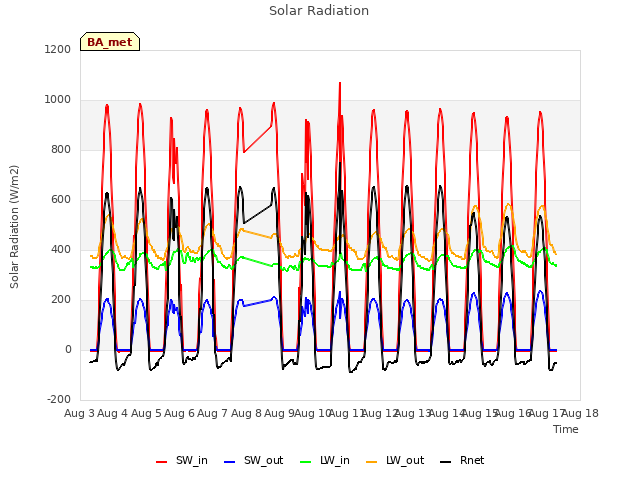Click the LW_out legend label
Image resolution: width=640 pixels, height=480 pixels.
405,460
